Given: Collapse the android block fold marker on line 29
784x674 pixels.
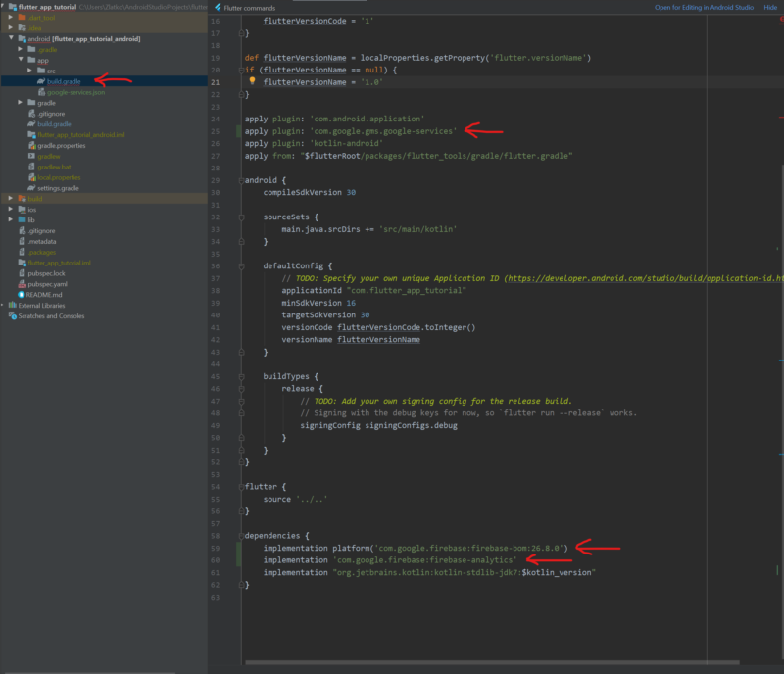Looking at the screenshot, I should 241,180.
